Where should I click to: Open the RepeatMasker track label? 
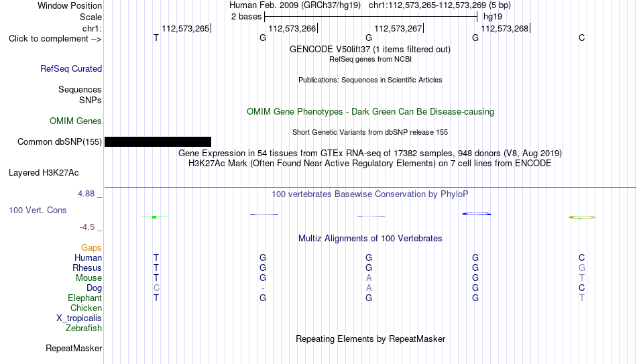[x=74, y=348]
